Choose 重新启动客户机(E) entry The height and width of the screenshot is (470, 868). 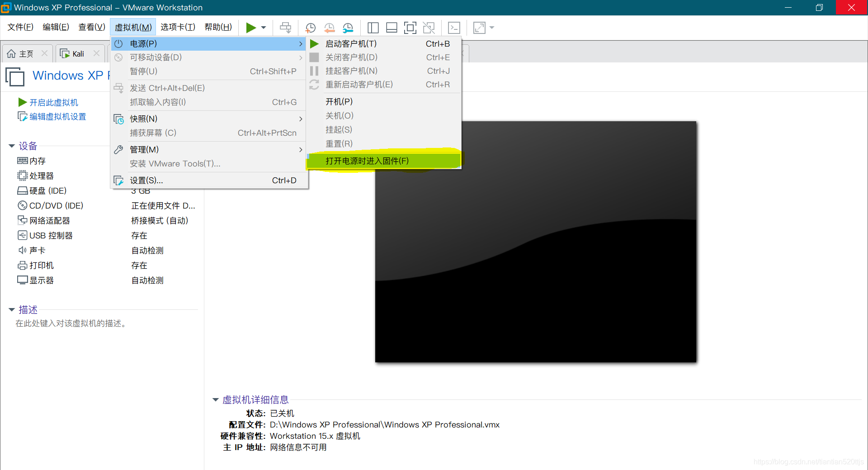pyautogui.click(x=384, y=85)
